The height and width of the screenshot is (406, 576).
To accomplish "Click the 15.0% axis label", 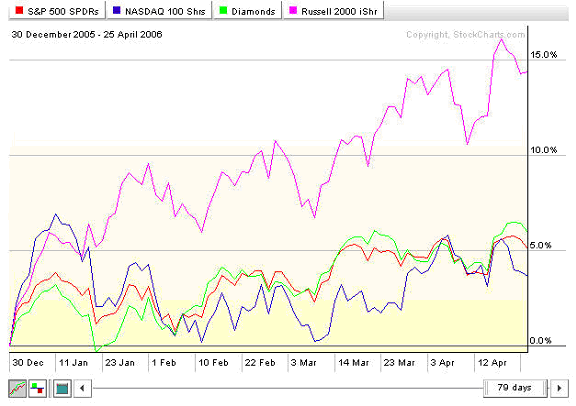I will pos(544,55).
